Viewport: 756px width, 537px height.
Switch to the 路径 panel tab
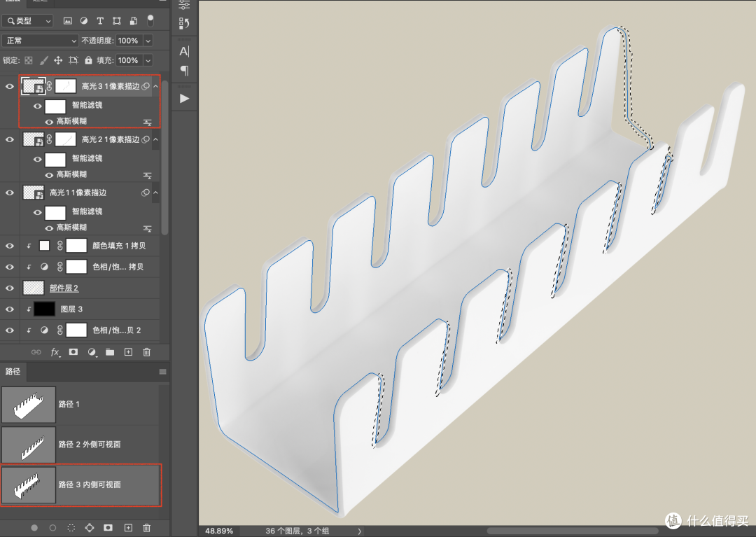pos(13,371)
